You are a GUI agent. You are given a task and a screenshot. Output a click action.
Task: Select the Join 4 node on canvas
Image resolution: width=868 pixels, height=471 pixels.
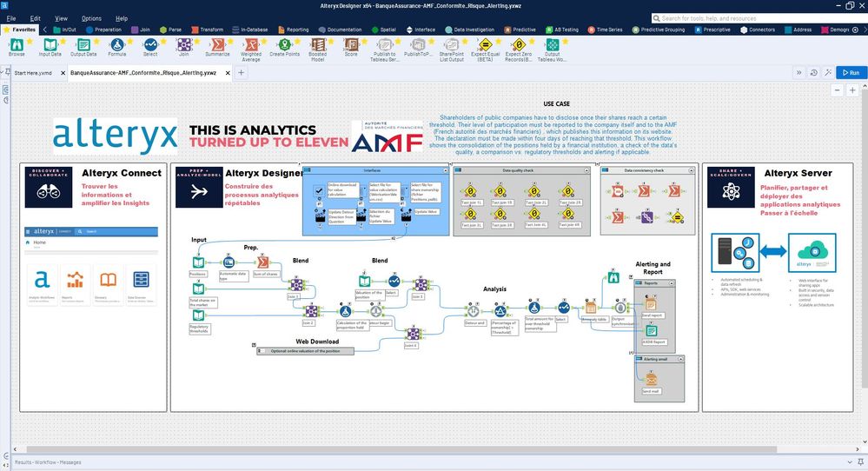click(413, 334)
